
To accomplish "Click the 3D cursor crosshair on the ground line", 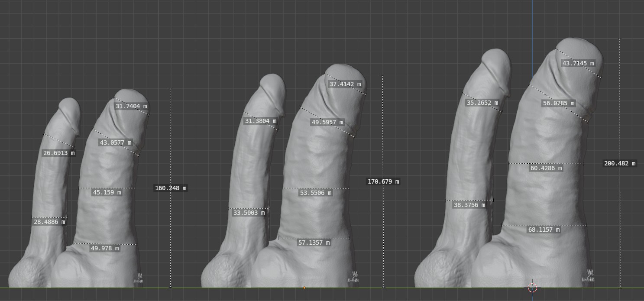I will click(x=532, y=288).
